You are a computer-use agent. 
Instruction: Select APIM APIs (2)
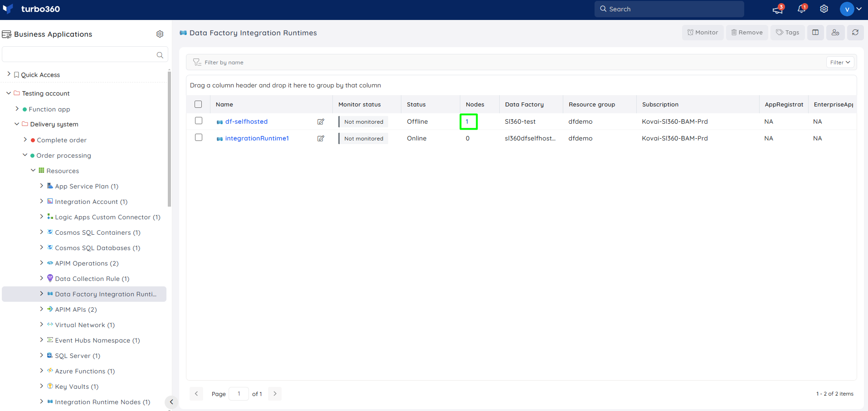[x=76, y=309]
